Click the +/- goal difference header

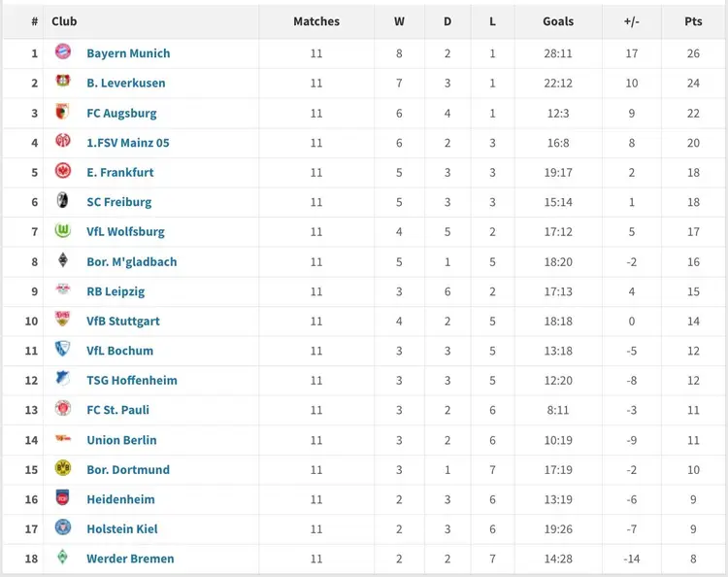pos(632,21)
